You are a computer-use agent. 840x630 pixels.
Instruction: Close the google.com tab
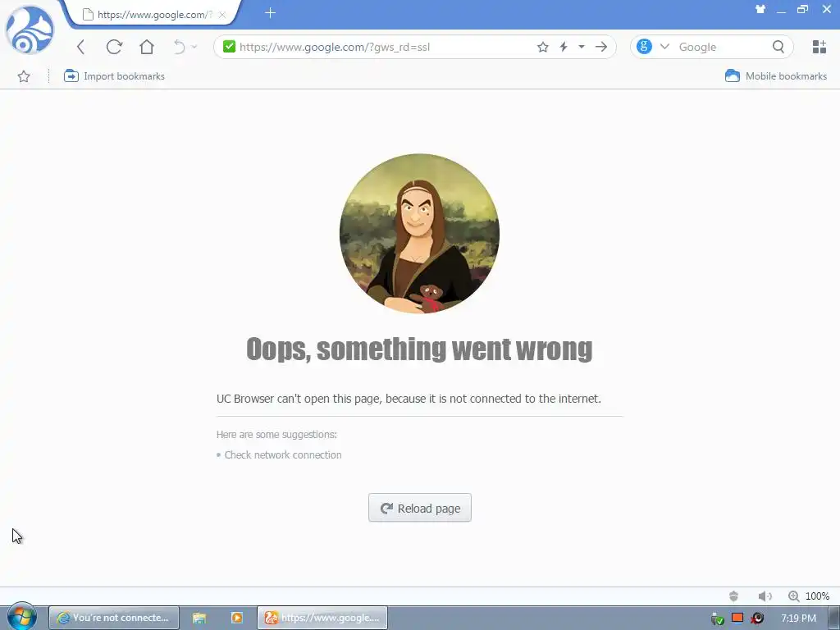tap(221, 15)
